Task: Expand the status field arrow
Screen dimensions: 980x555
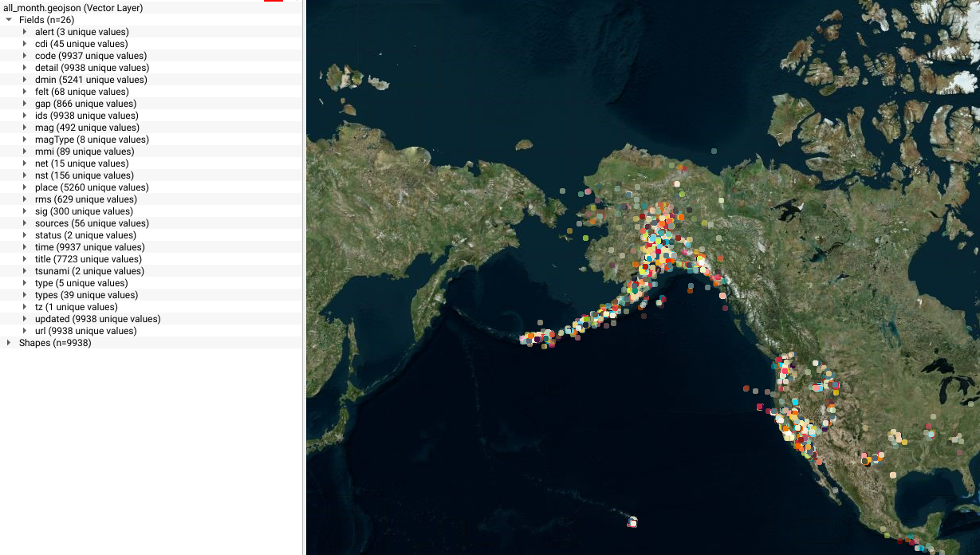Action: (25, 235)
